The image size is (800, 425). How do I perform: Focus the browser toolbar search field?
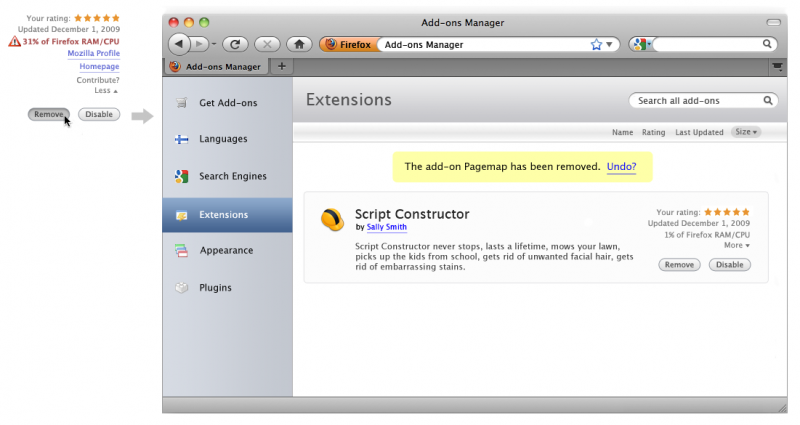(x=707, y=44)
